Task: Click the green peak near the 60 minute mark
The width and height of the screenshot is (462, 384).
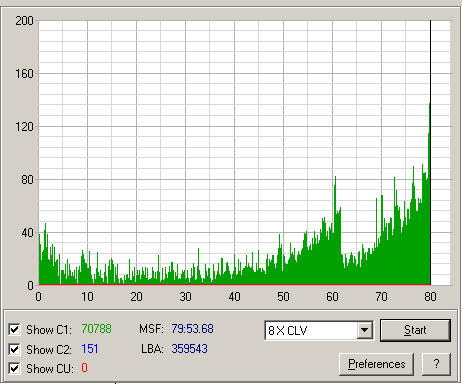Action: point(335,193)
